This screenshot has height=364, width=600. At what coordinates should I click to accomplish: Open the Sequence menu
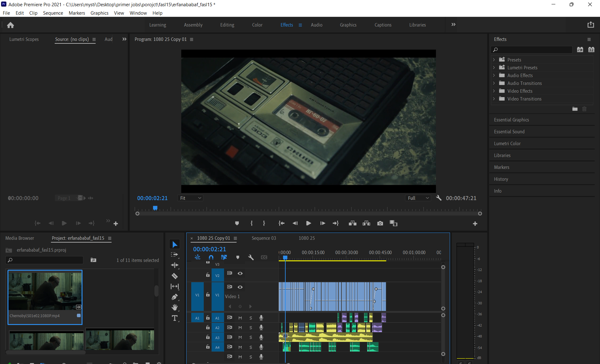(x=53, y=13)
